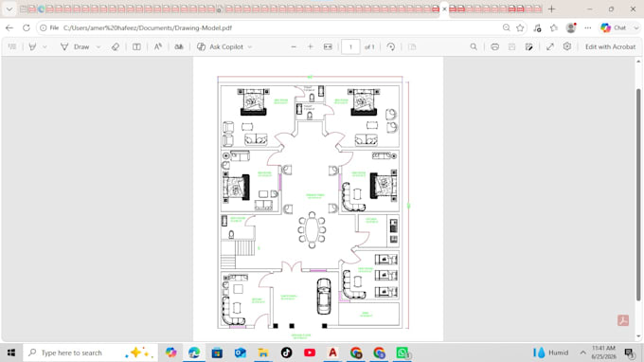
Task: Open browser profile avatar
Action: pos(571,27)
